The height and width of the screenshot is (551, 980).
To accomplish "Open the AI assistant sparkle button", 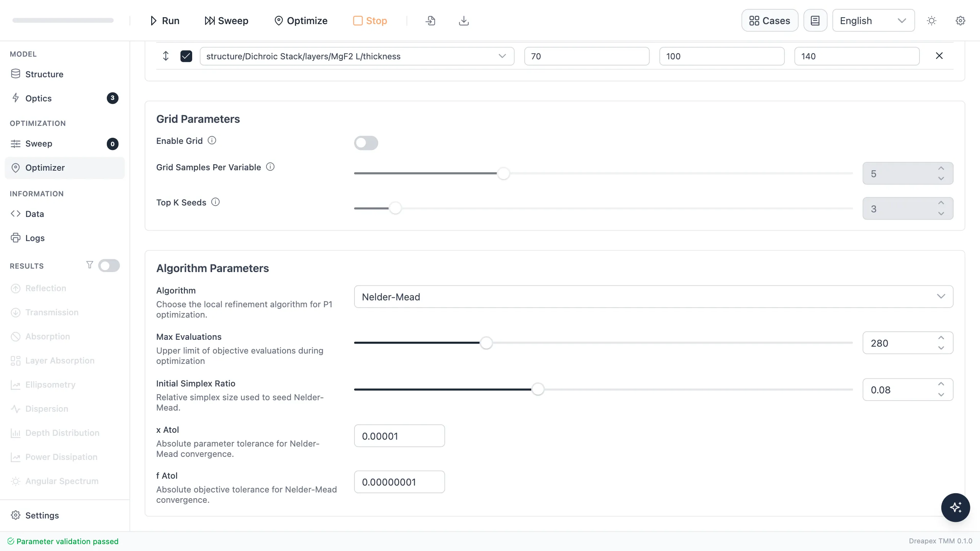I will point(955,507).
